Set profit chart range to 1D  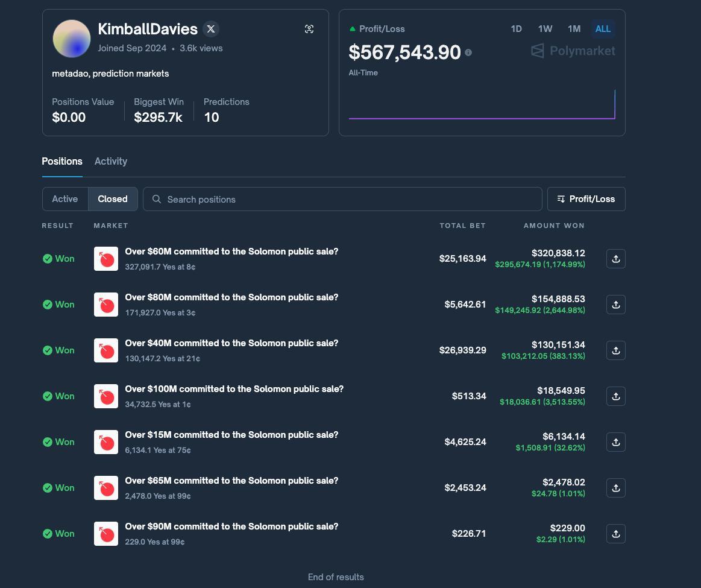coord(517,29)
